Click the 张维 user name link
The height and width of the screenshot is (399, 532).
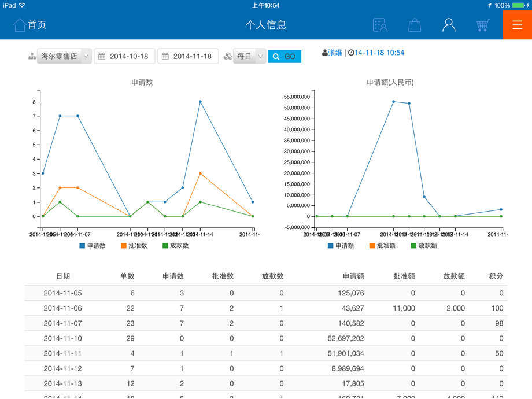pyautogui.click(x=335, y=53)
